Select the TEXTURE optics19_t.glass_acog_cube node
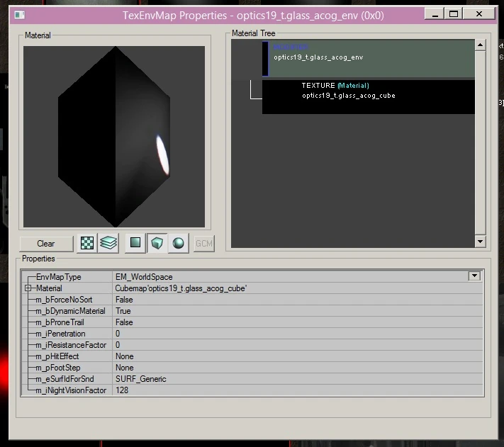This screenshot has height=447, width=504. click(369, 96)
